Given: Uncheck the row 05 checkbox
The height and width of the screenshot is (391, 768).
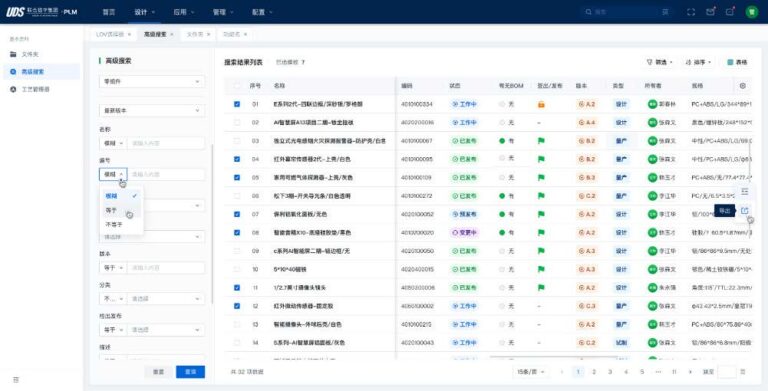Looking at the screenshot, I should click(x=237, y=177).
